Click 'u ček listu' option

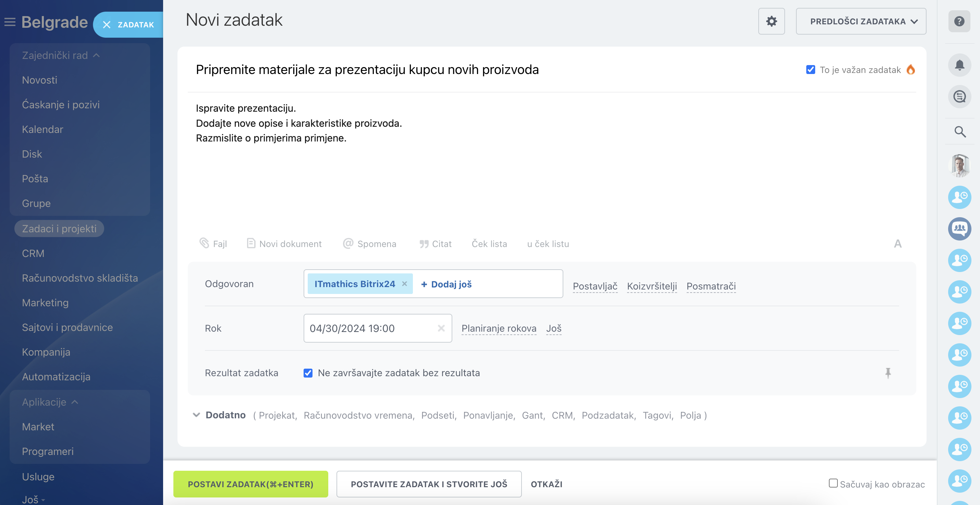point(548,244)
